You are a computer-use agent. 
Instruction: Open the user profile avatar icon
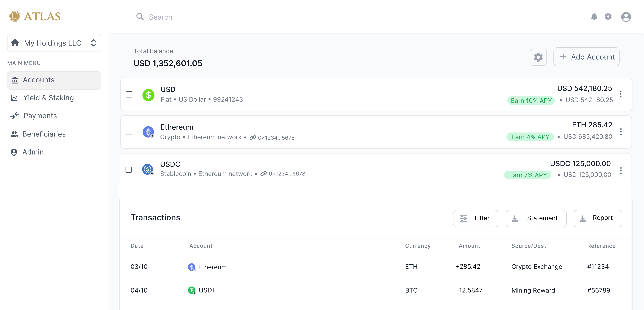point(626,17)
